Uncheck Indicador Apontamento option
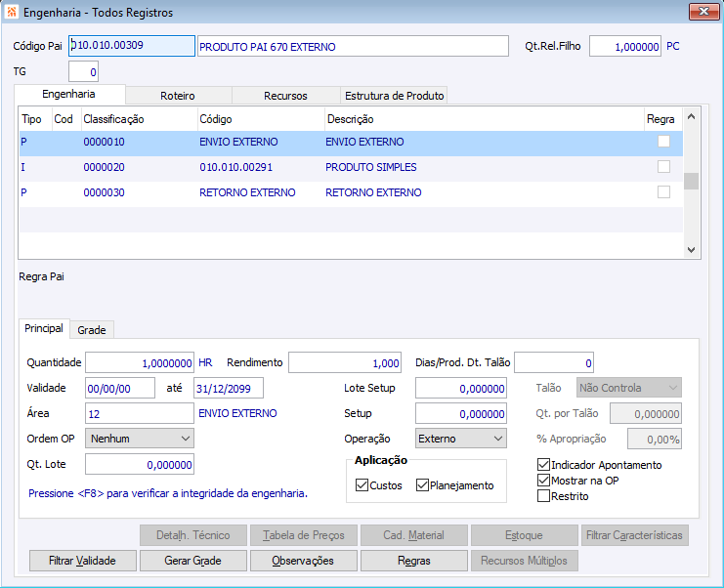The height and width of the screenshot is (588, 724). (x=544, y=465)
